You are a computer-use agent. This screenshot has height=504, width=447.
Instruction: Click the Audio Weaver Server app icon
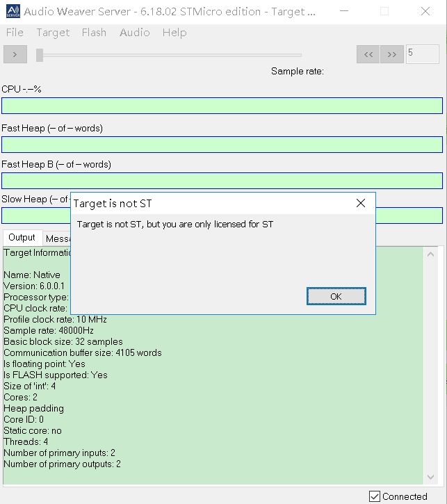13,11
